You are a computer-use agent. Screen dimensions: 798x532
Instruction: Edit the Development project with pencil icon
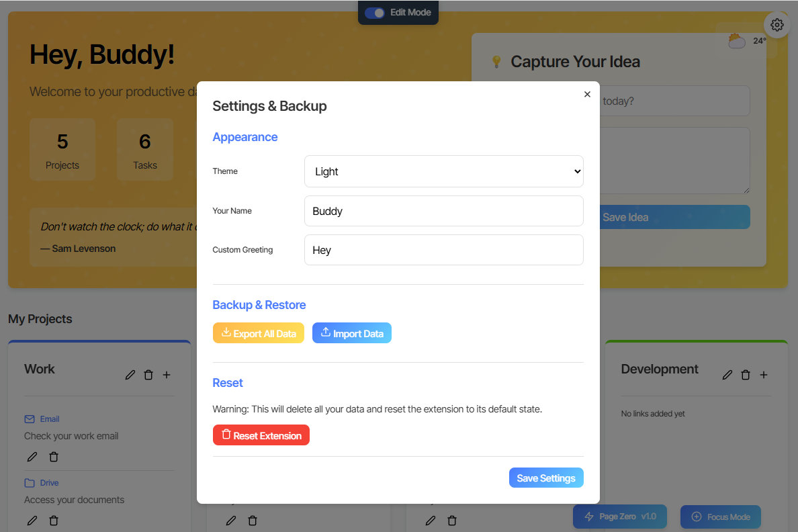coord(727,375)
